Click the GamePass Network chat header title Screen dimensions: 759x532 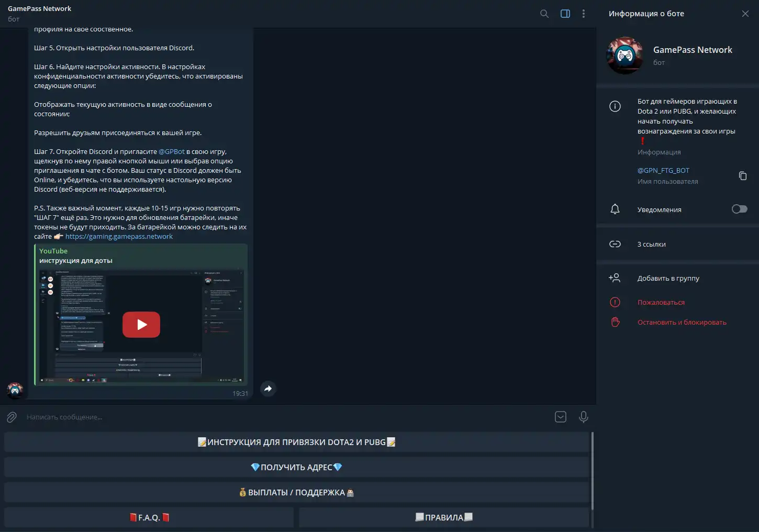click(x=40, y=8)
